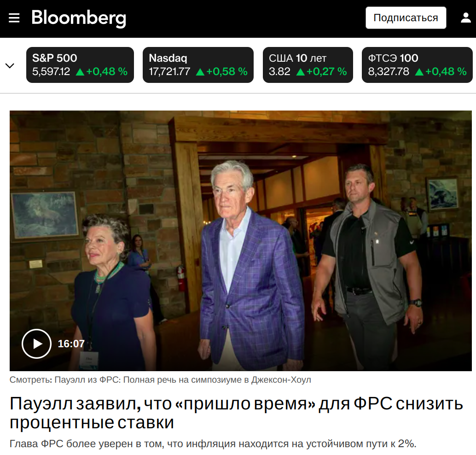Image resolution: width=476 pixels, height=455 pixels.
Task: Open the США 10 лет ticker card
Action: 308,64
